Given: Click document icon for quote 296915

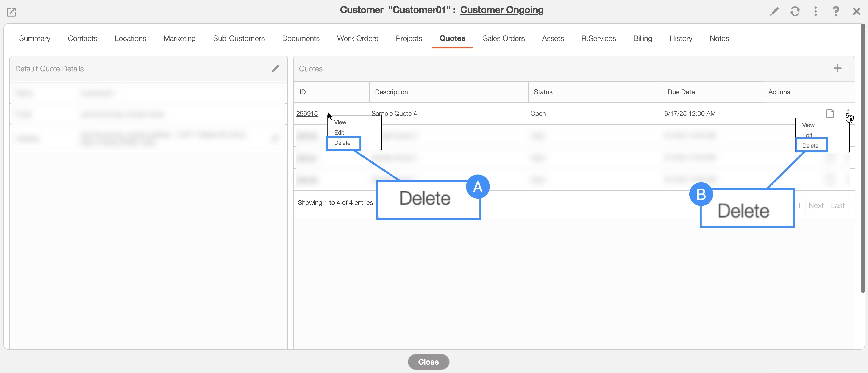Looking at the screenshot, I should pyautogui.click(x=830, y=113).
